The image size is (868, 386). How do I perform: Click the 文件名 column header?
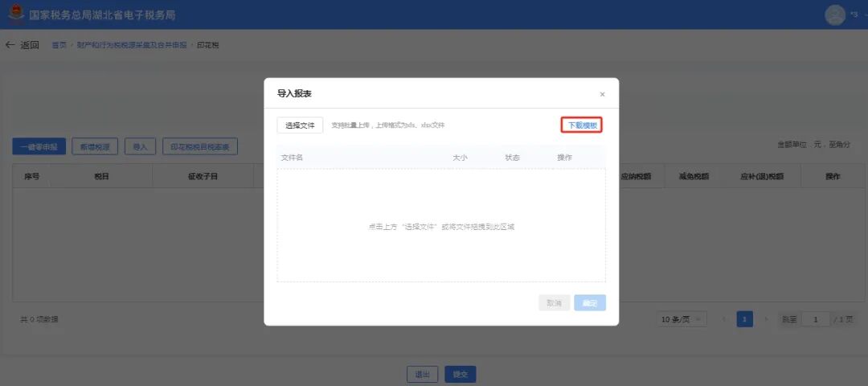[292, 158]
